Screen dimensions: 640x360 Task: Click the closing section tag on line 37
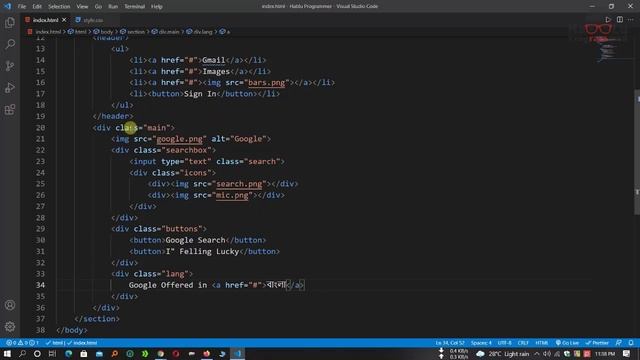pyautogui.click(x=97, y=319)
